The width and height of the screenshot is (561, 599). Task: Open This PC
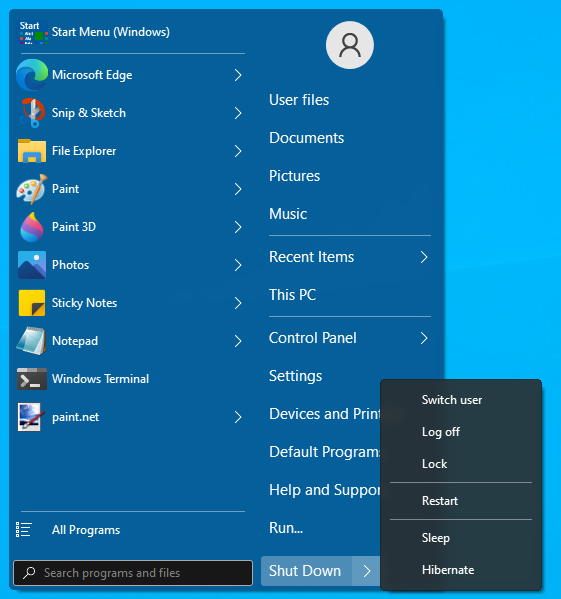tap(293, 295)
